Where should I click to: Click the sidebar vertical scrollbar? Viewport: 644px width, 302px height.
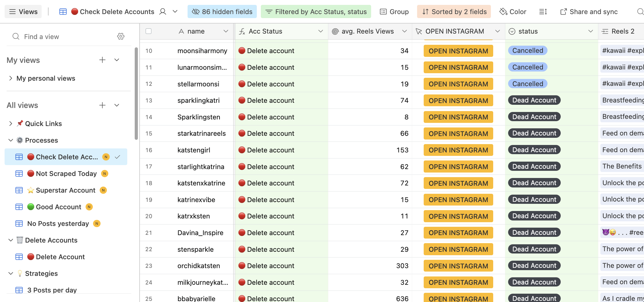click(x=136, y=94)
